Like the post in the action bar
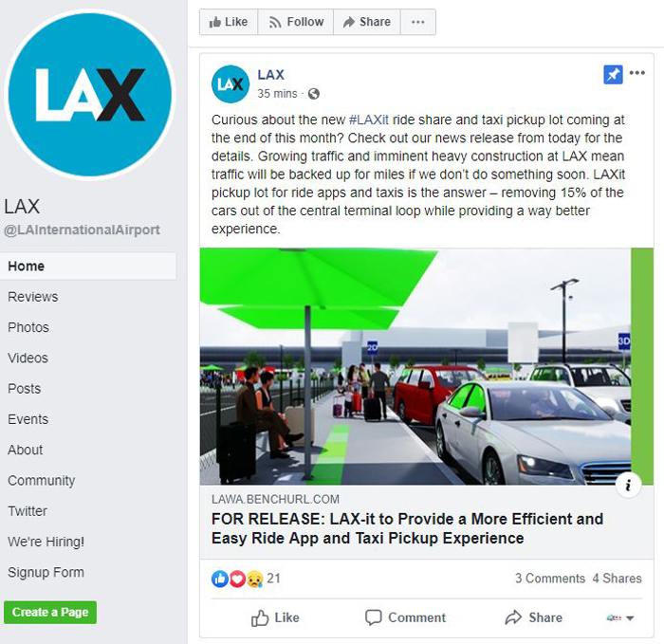Screen dimensions: 664x644 (275, 617)
